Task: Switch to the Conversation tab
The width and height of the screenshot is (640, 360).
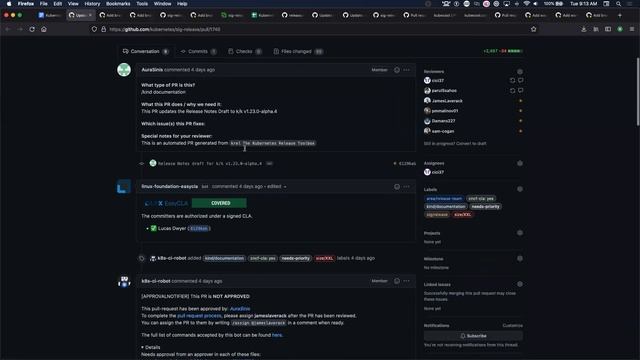Action: 146,51
